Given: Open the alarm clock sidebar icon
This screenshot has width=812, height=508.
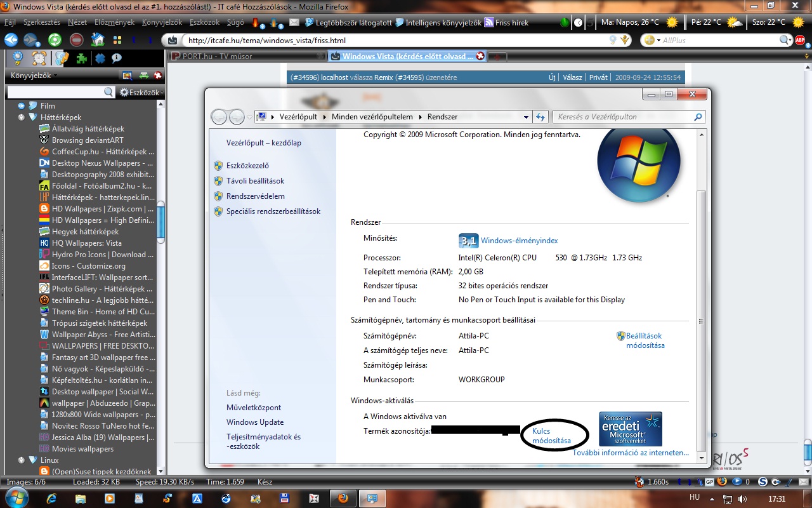Looking at the screenshot, I should 39,58.
